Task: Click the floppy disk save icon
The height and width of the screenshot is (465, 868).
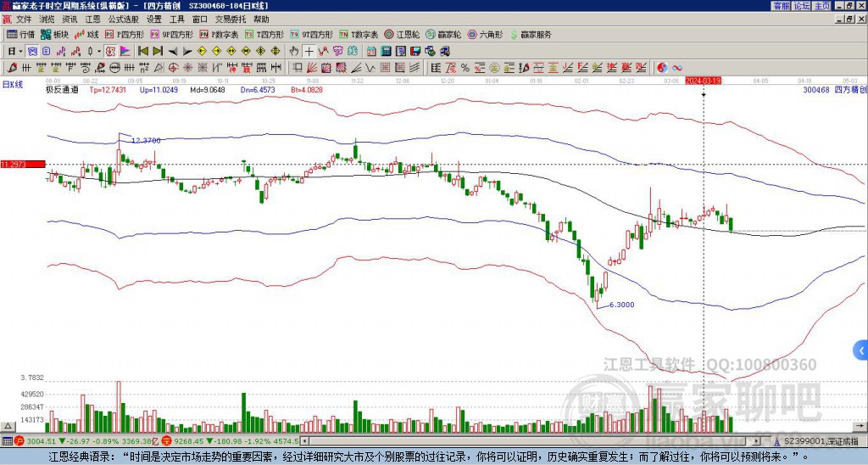Action: (415, 52)
